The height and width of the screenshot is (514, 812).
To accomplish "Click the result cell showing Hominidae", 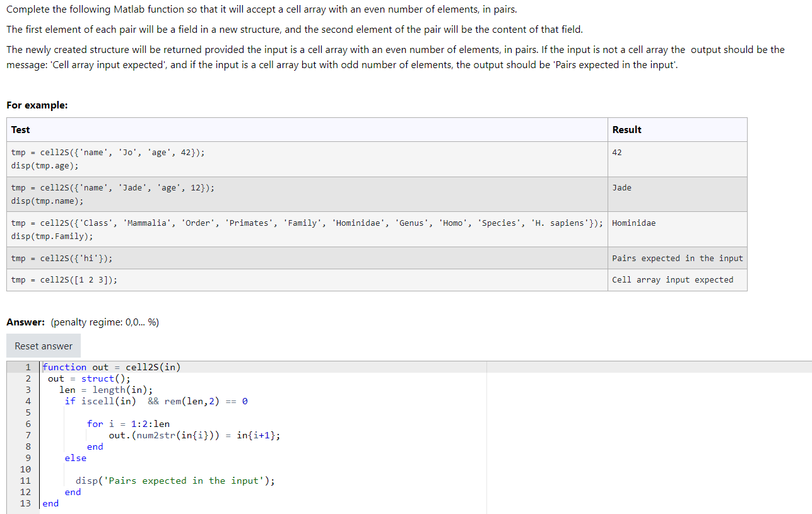I will point(632,223).
